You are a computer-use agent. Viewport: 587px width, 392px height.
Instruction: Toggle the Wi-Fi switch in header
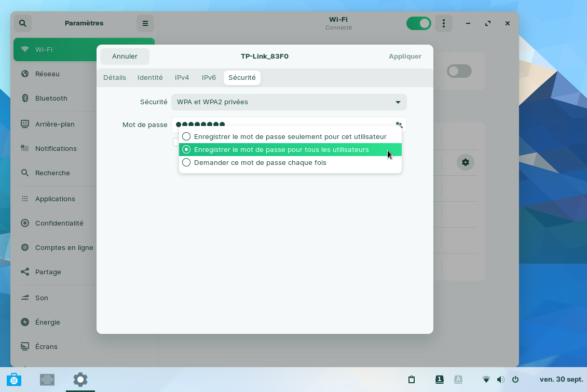(x=419, y=23)
